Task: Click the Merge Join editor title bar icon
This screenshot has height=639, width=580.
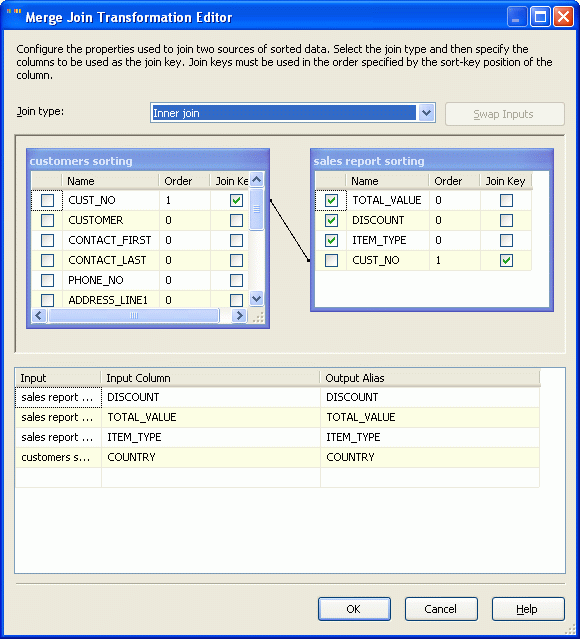Action: [13, 12]
